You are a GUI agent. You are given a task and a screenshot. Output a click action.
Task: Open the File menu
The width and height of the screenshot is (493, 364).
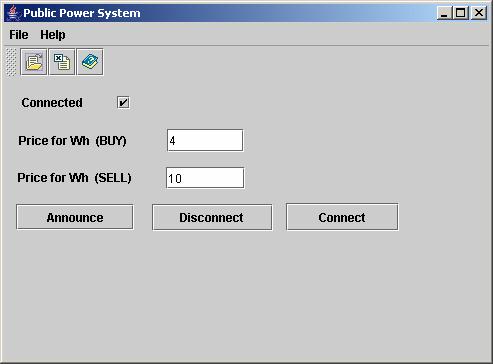[x=19, y=35]
